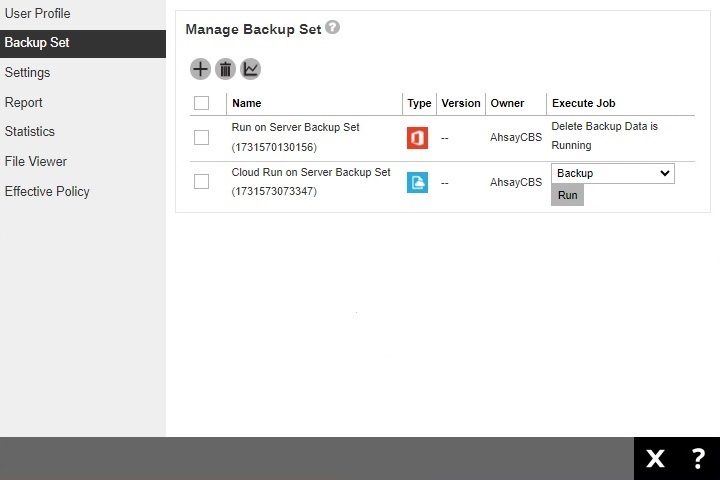The width and height of the screenshot is (720, 480).
Task: Click the Owner column header
Action: [x=507, y=103]
